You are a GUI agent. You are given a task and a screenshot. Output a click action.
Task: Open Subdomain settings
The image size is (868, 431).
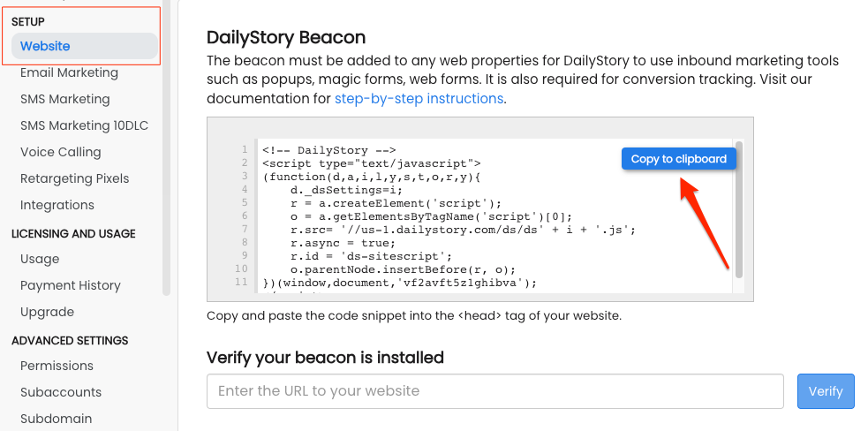[56, 419]
